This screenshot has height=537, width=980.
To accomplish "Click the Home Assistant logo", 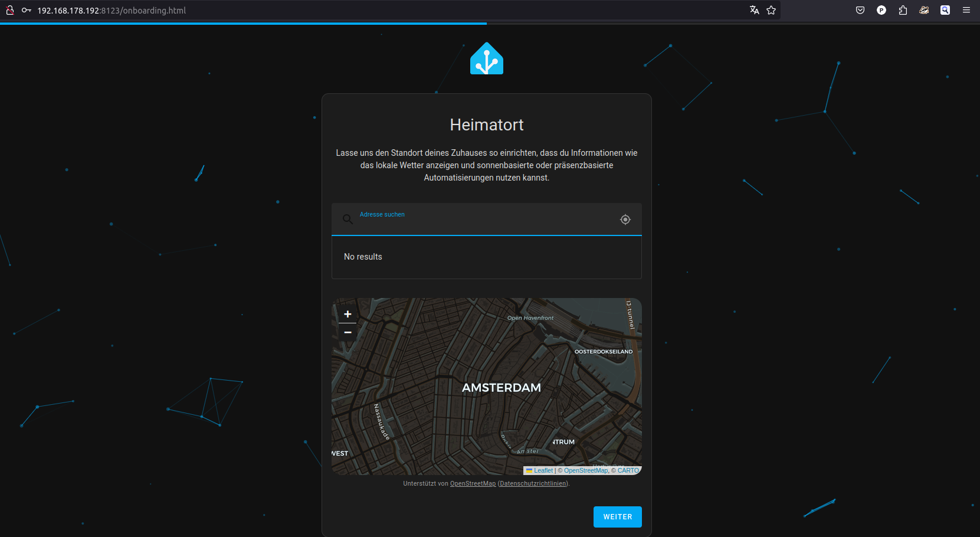I will (487, 58).
